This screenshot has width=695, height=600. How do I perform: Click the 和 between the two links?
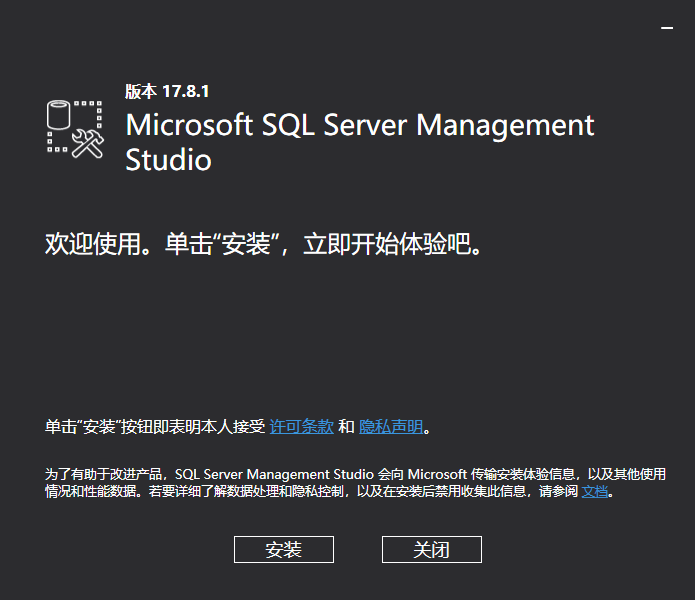346,426
